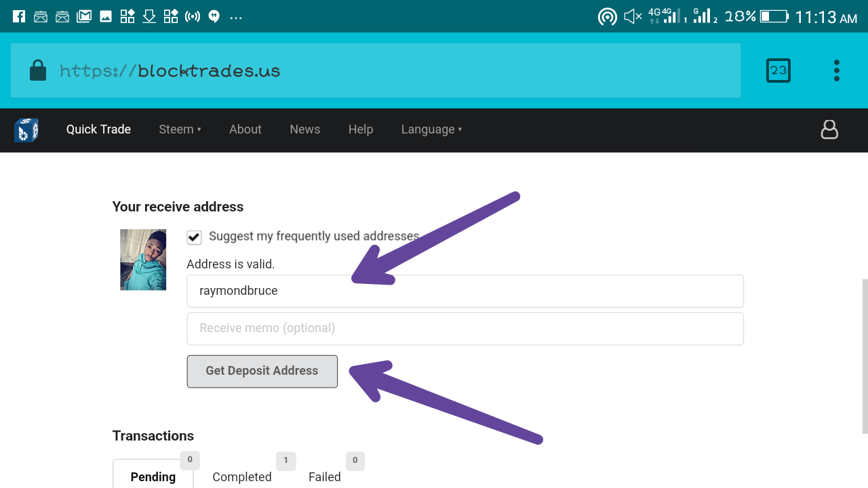The height and width of the screenshot is (488, 868).
Task: Expand the Language dropdown menu
Action: point(431,129)
